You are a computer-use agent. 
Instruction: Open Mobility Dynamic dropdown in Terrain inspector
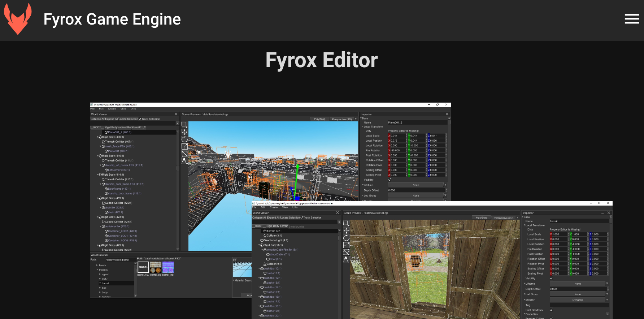pos(579,300)
